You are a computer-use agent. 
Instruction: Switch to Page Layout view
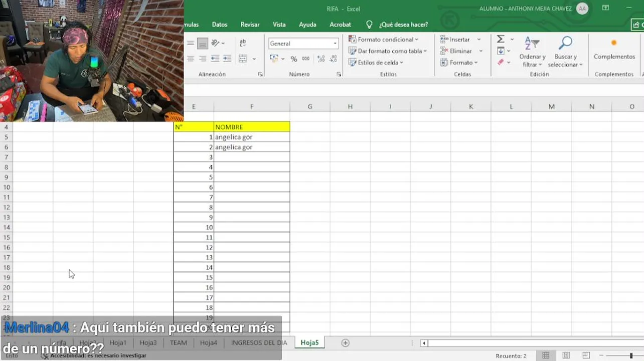tap(566, 355)
